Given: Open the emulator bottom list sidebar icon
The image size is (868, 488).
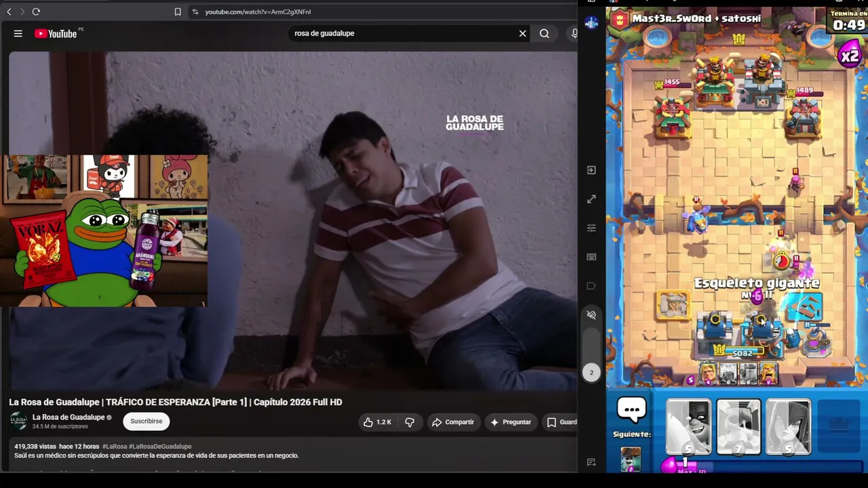Looking at the screenshot, I should [x=591, y=462].
